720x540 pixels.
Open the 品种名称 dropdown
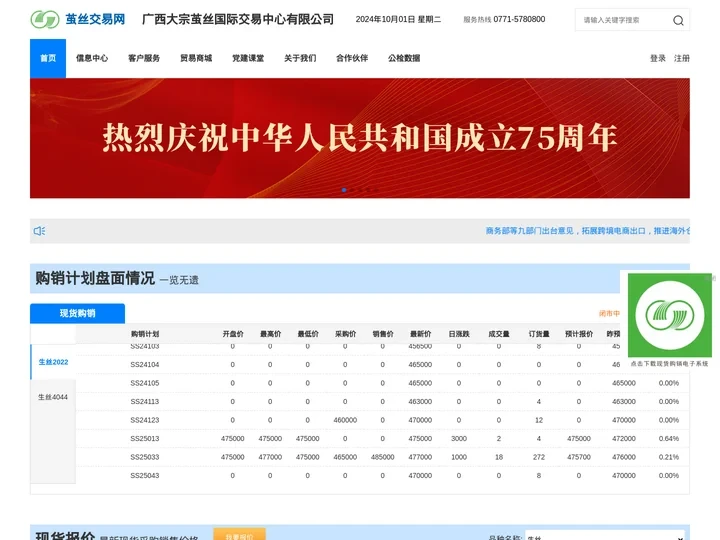point(607,536)
